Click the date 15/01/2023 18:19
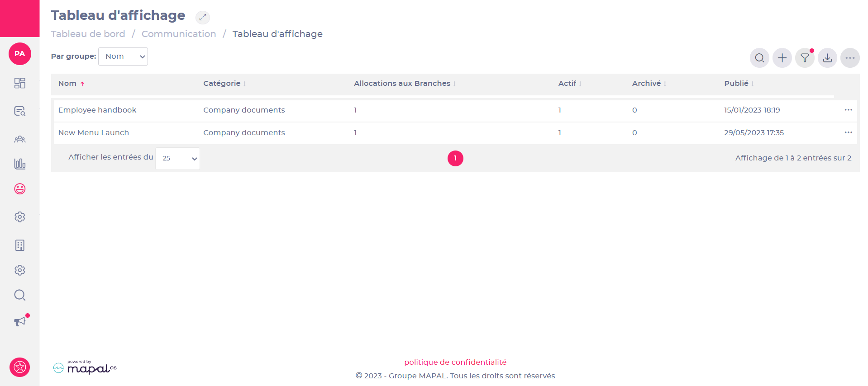This screenshot has height=386, width=868. point(752,110)
